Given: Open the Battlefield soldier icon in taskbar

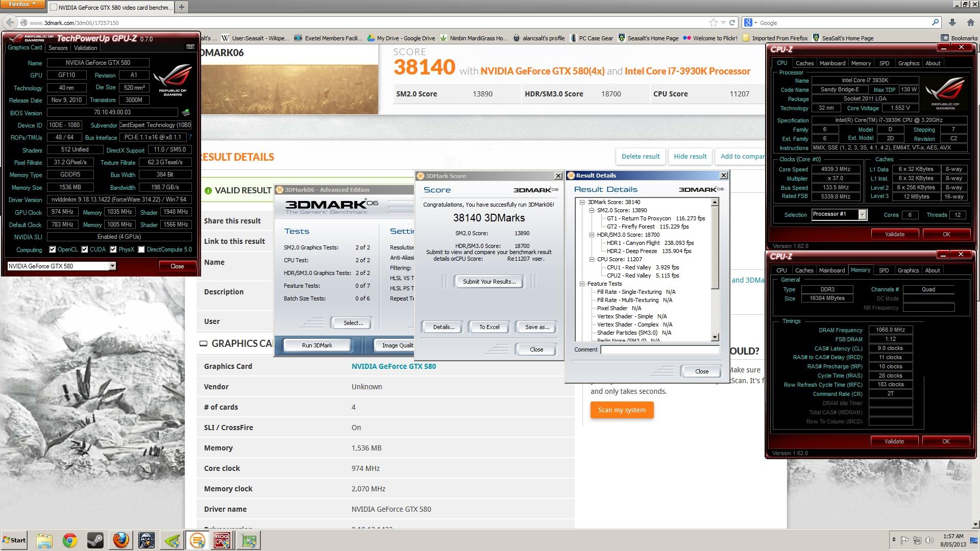Looking at the screenshot, I should 146,540.
